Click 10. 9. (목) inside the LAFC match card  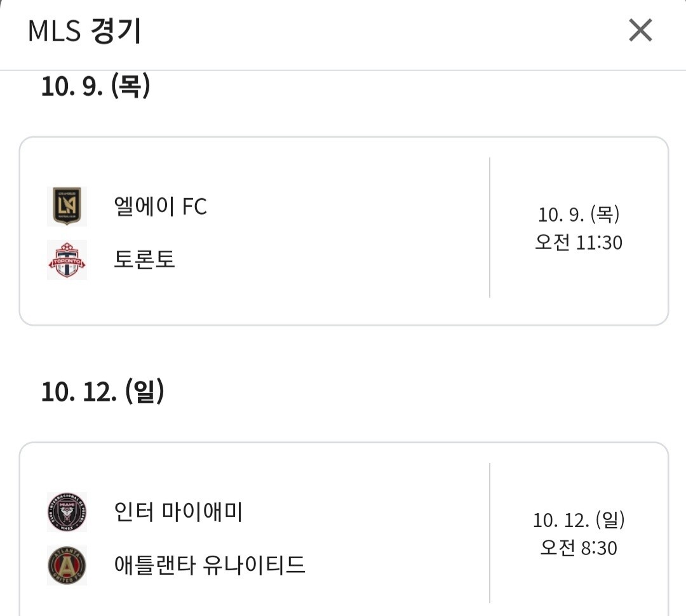point(579,215)
